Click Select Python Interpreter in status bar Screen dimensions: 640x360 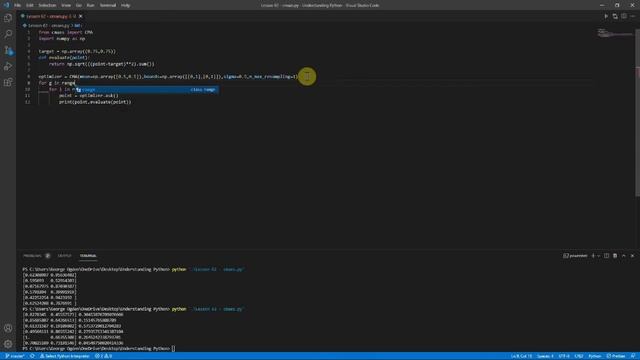(x=64, y=356)
